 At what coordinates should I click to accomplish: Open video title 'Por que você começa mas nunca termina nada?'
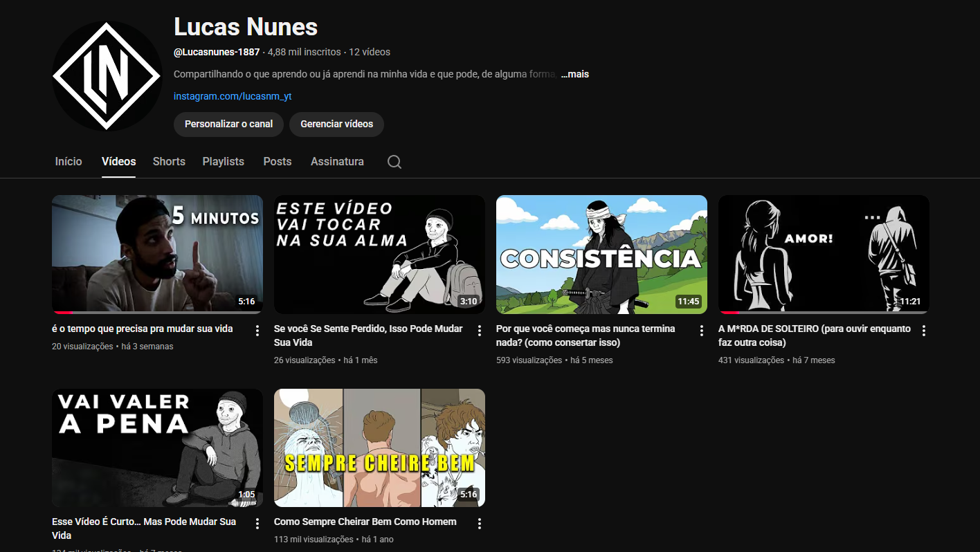click(x=586, y=335)
